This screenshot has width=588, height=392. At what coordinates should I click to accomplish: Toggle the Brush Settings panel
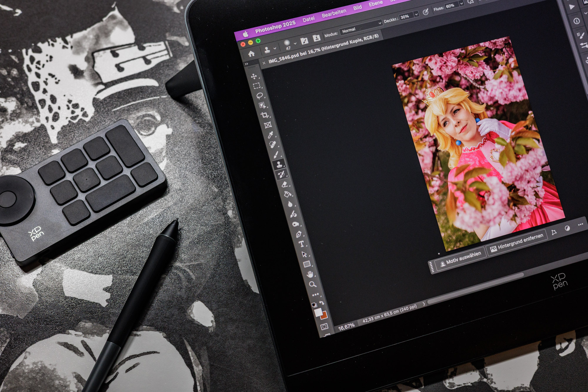[x=304, y=41]
